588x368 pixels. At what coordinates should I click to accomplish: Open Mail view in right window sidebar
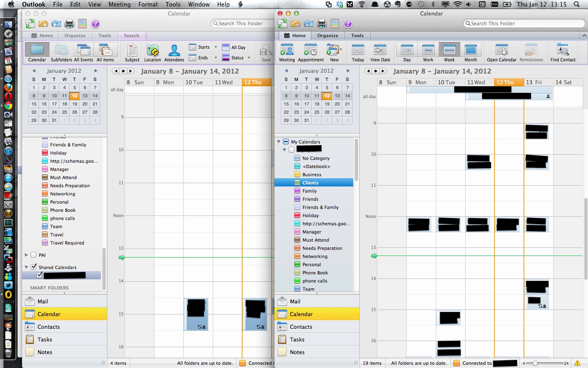[317, 301]
